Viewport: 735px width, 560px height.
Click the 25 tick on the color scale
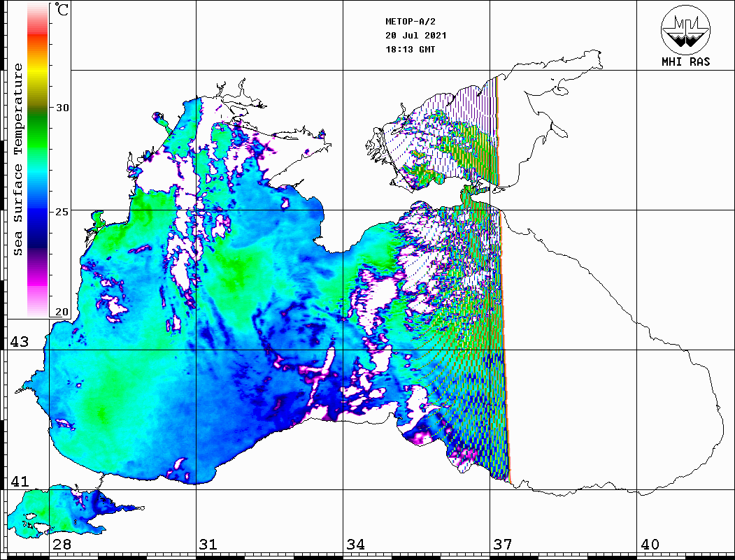[62, 212]
